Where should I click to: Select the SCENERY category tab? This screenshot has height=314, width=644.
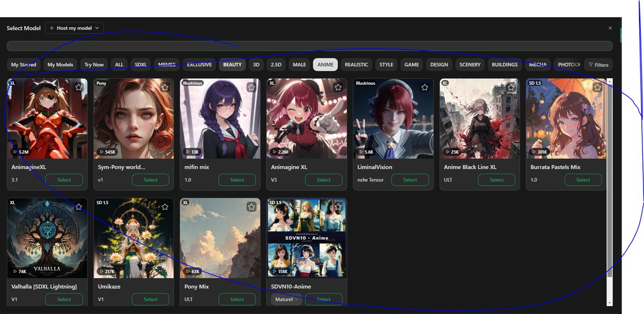(470, 65)
